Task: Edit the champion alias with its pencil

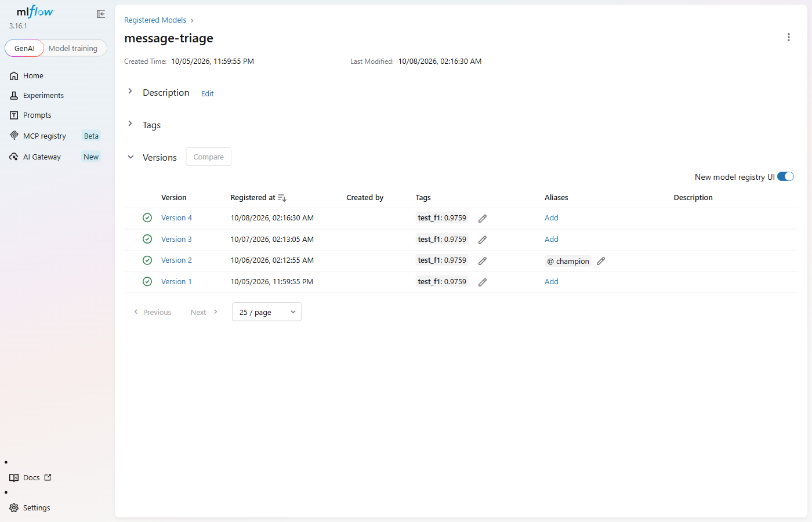Action: 601,261
